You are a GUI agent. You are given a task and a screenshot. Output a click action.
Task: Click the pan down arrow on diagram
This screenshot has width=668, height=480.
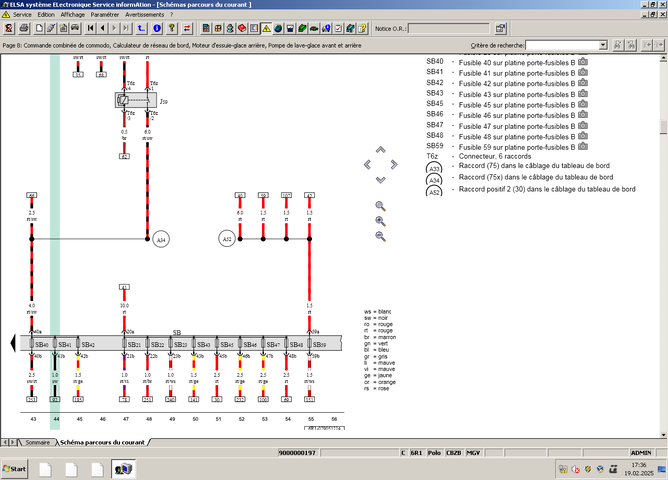pyautogui.click(x=380, y=179)
